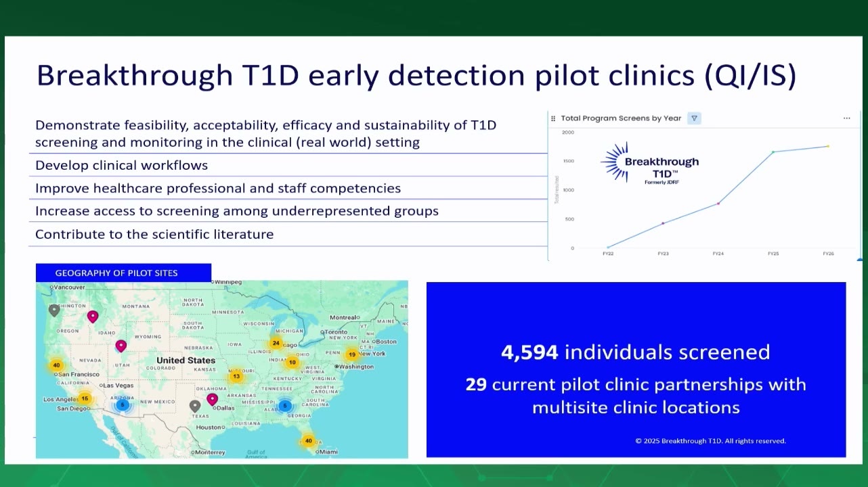Image resolution: width=868 pixels, height=487 pixels.
Task: Open the blue 5 cluster in Arizona
Action: tap(123, 405)
